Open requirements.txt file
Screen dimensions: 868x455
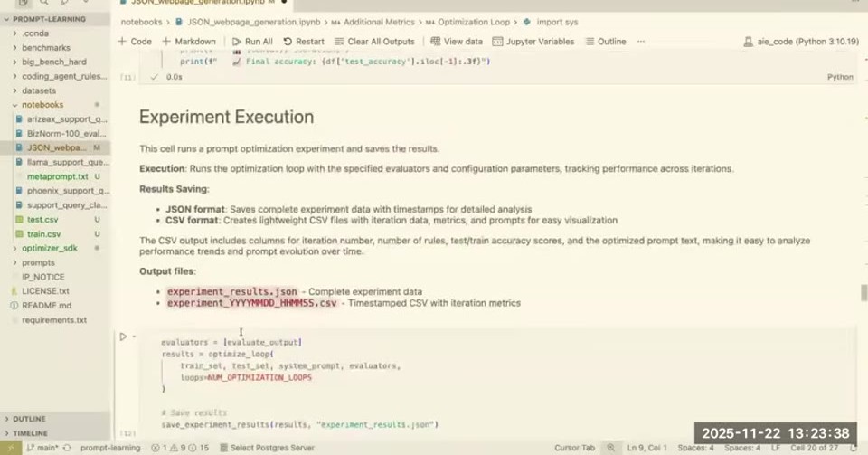(55, 320)
